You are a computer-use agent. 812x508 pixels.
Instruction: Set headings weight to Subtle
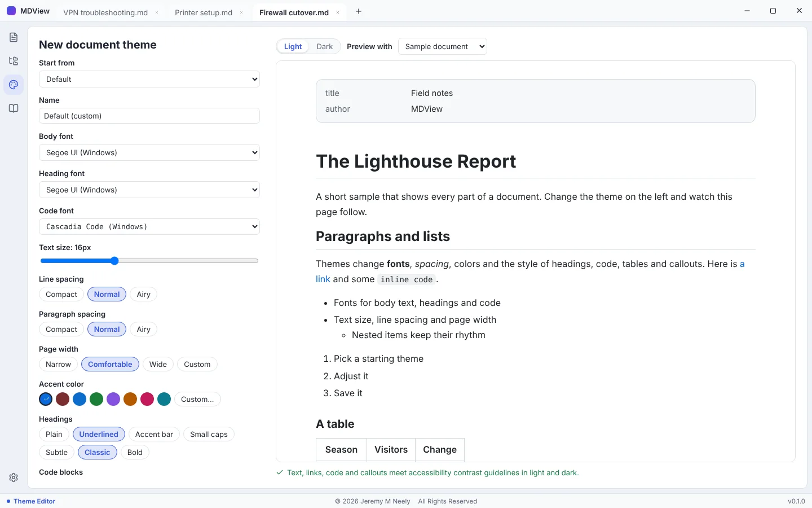pyautogui.click(x=56, y=452)
